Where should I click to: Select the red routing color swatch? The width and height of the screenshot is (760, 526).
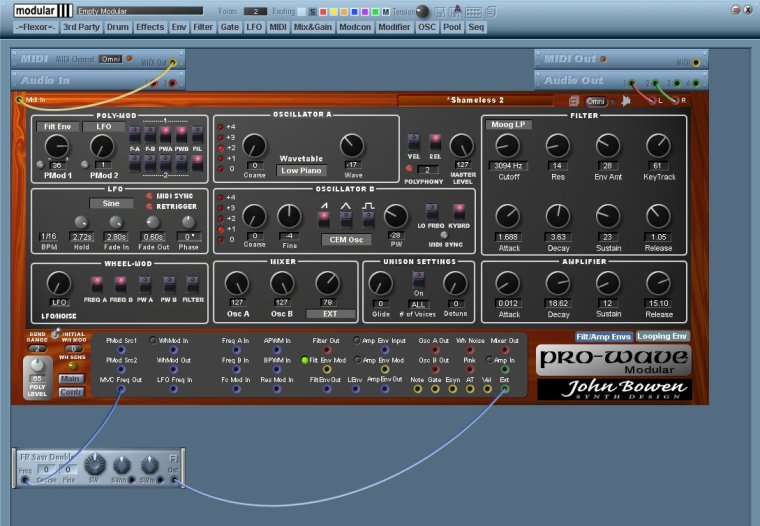point(323,12)
